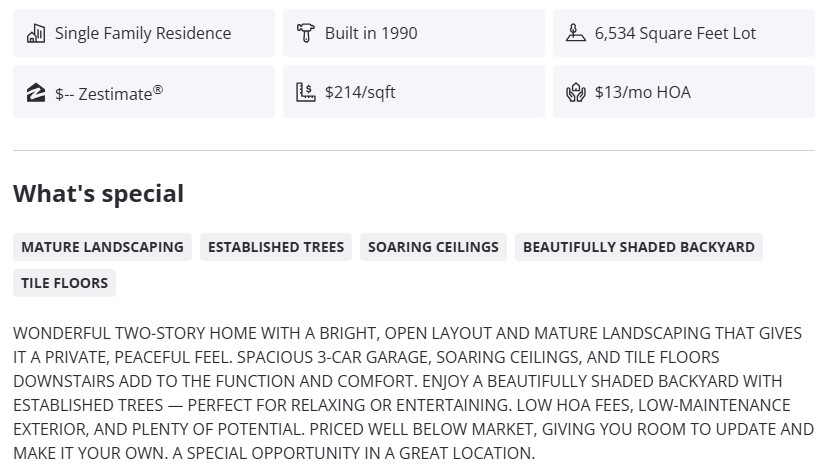Screen dimensions: 835x474
Task: Click the listing description paragraph
Action: click(x=413, y=393)
